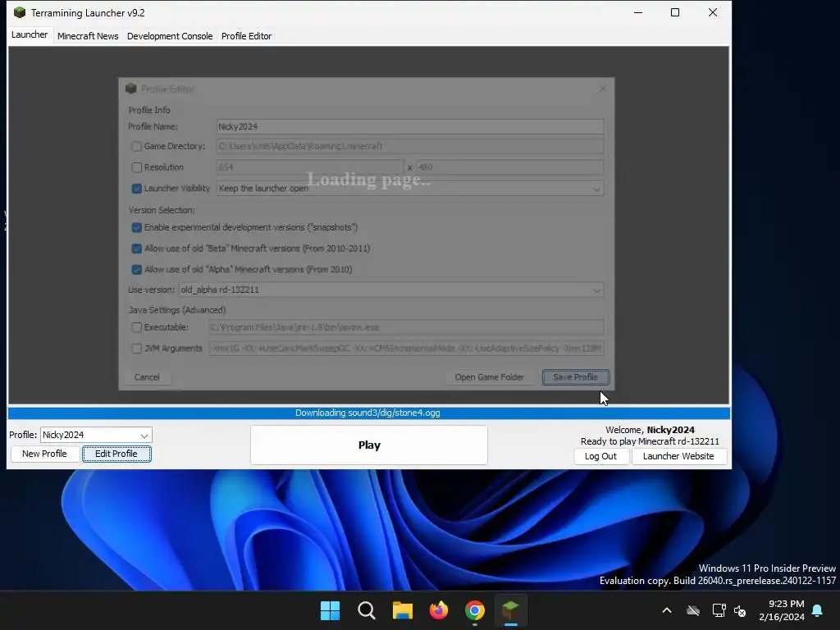Open the network status tray icon
The width and height of the screenshot is (840, 630).
click(x=719, y=610)
